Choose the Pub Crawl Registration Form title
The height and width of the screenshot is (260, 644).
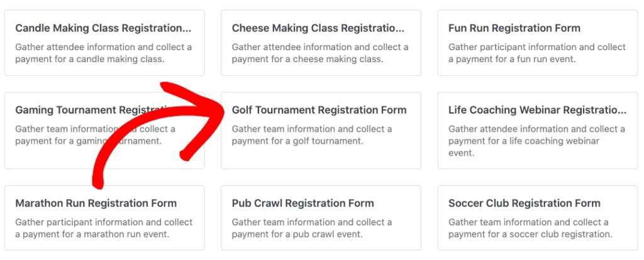tap(303, 203)
